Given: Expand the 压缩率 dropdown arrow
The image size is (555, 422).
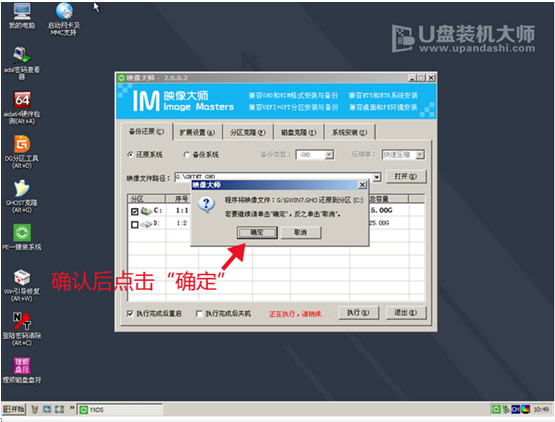Looking at the screenshot, I should point(420,155).
